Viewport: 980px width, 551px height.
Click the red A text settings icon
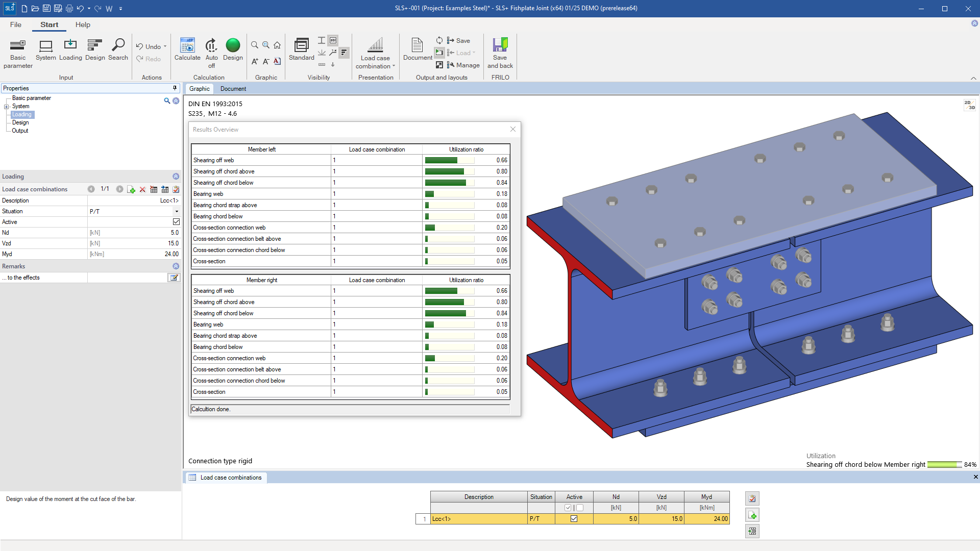pyautogui.click(x=277, y=61)
